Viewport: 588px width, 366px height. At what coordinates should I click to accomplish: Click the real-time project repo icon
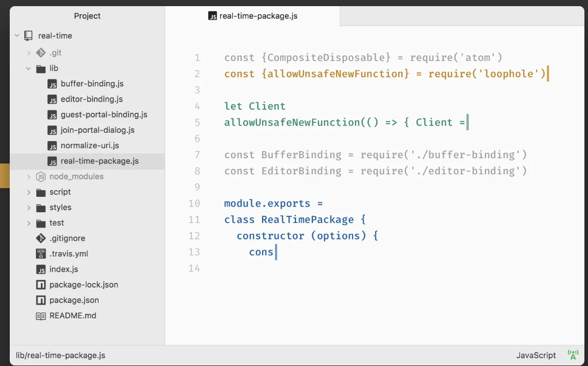pyautogui.click(x=29, y=35)
